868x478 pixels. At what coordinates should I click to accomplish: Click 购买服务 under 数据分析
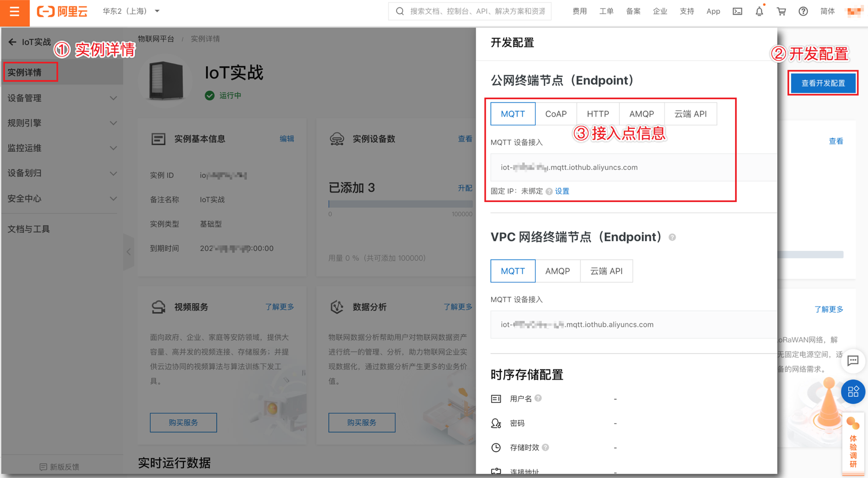point(362,423)
